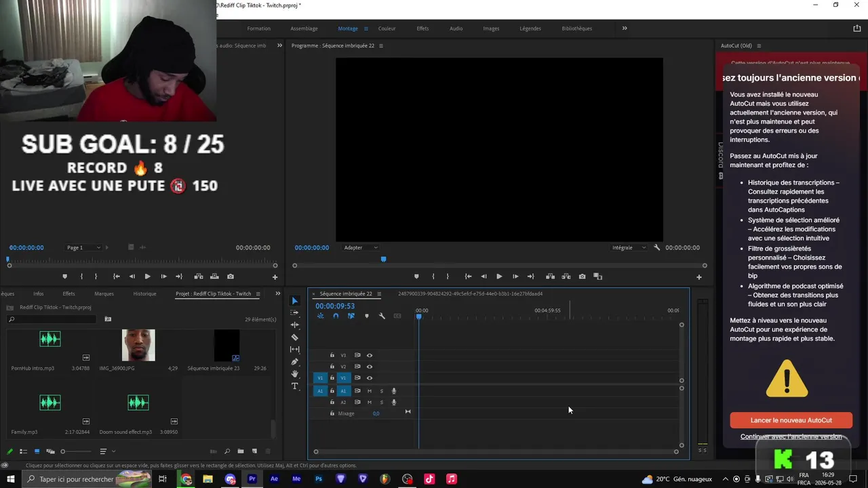This screenshot has width=868, height=488.
Task: Select the Razor tool in the timeline toolbar
Action: tap(294, 337)
